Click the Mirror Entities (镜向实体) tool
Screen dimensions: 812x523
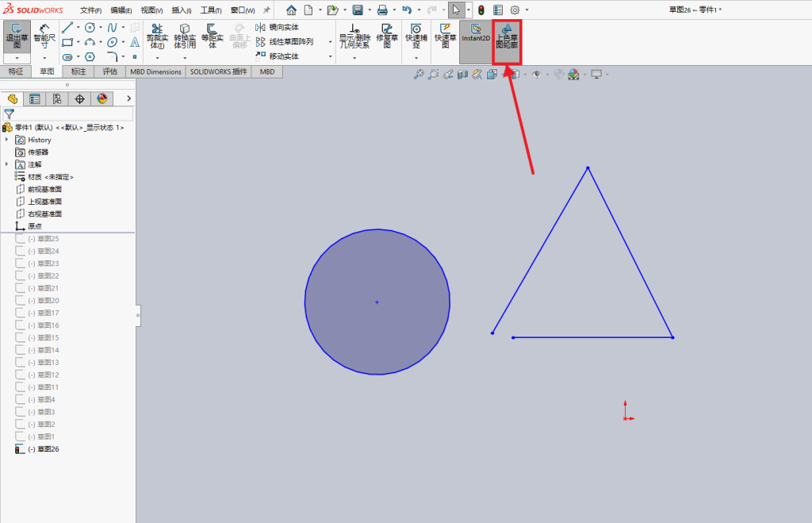pos(278,28)
